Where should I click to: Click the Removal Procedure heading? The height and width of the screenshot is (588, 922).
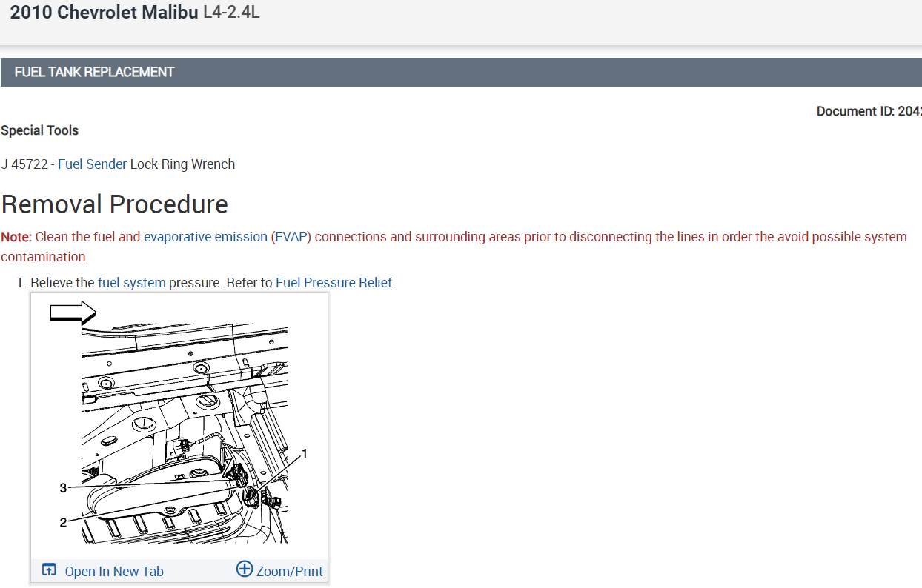click(115, 204)
